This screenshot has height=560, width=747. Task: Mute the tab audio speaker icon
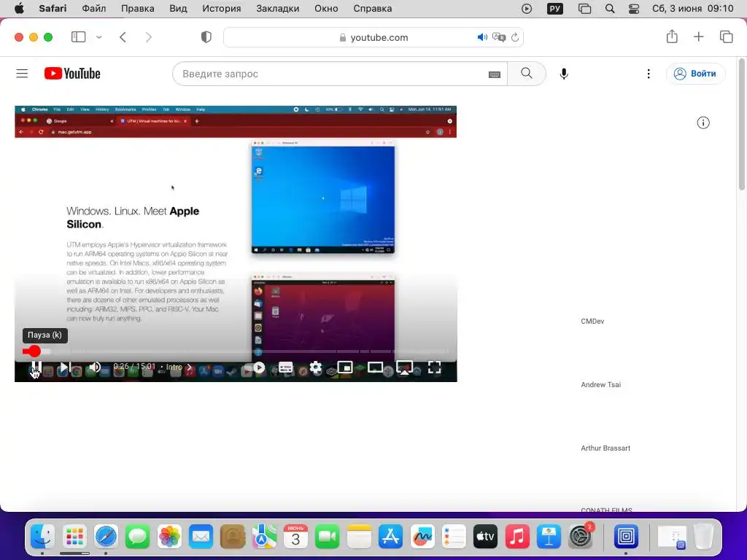(x=482, y=37)
